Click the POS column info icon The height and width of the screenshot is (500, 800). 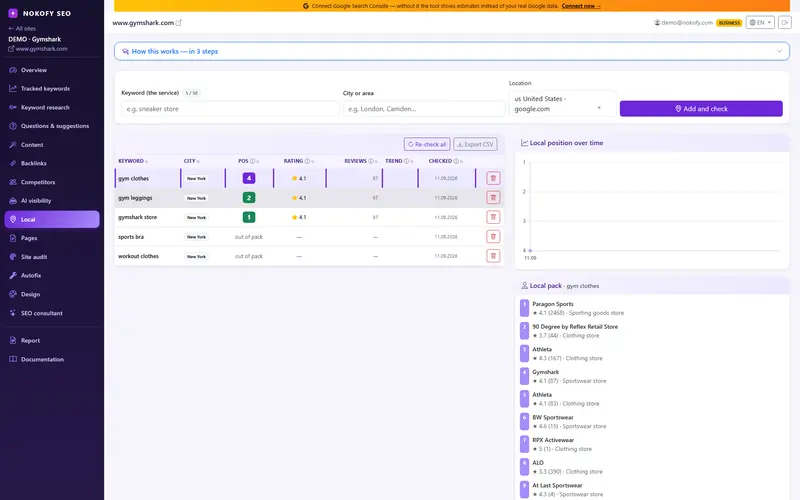[253, 161]
